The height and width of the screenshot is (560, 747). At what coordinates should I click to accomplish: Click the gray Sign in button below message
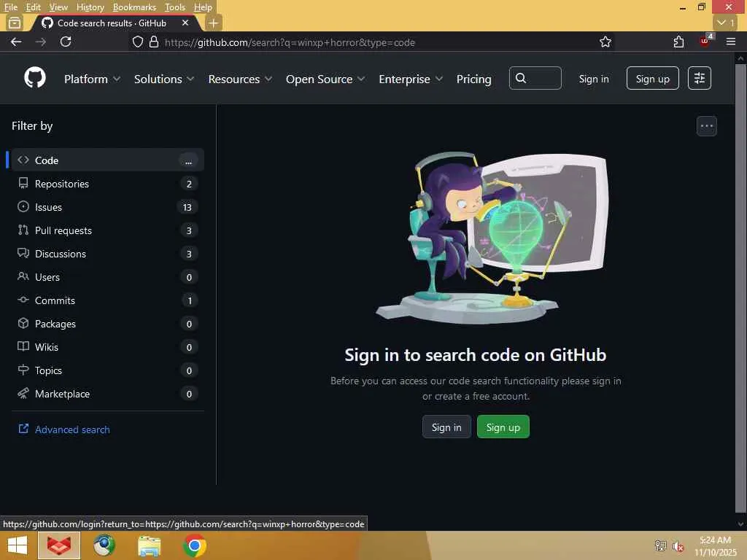click(446, 427)
